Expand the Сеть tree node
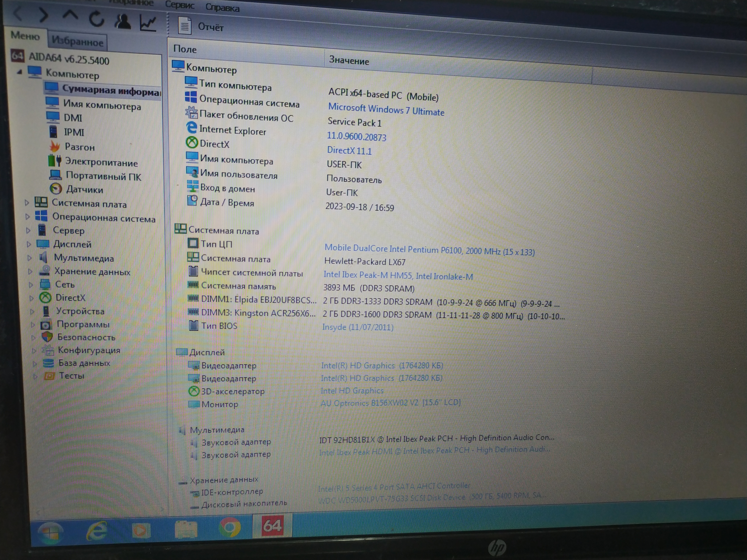Viewport: 747px width, 560px height. click(x=31, y=285)
